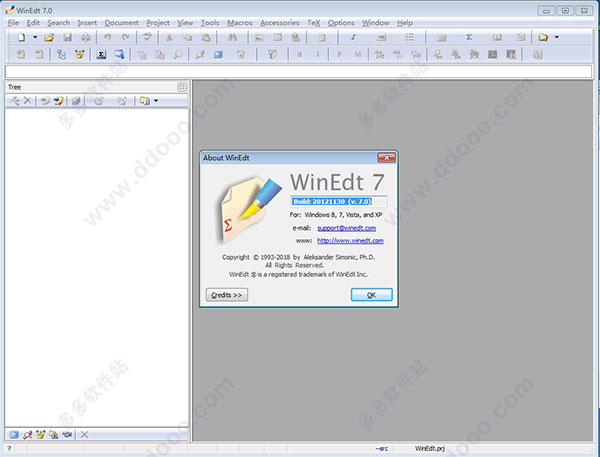This screenshot has height=457, width=600.
Task: Click the italic slanted I toolbar icon
Action: 353,37
